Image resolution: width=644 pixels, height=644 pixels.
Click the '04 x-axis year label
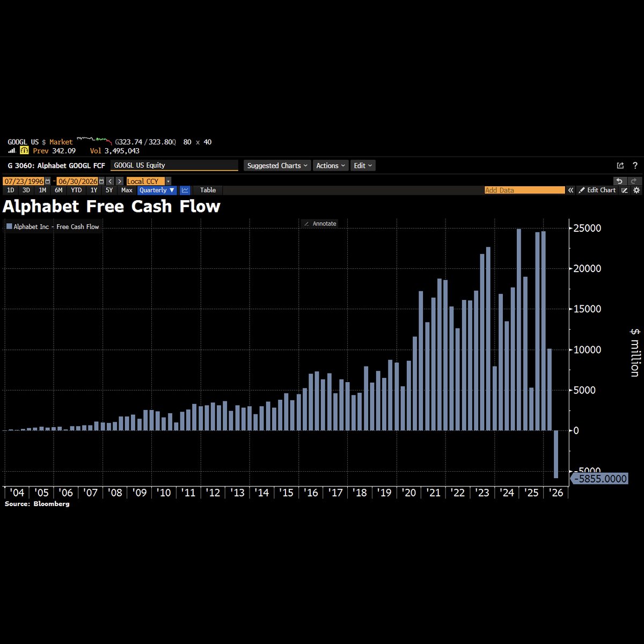tap(17, 492)
